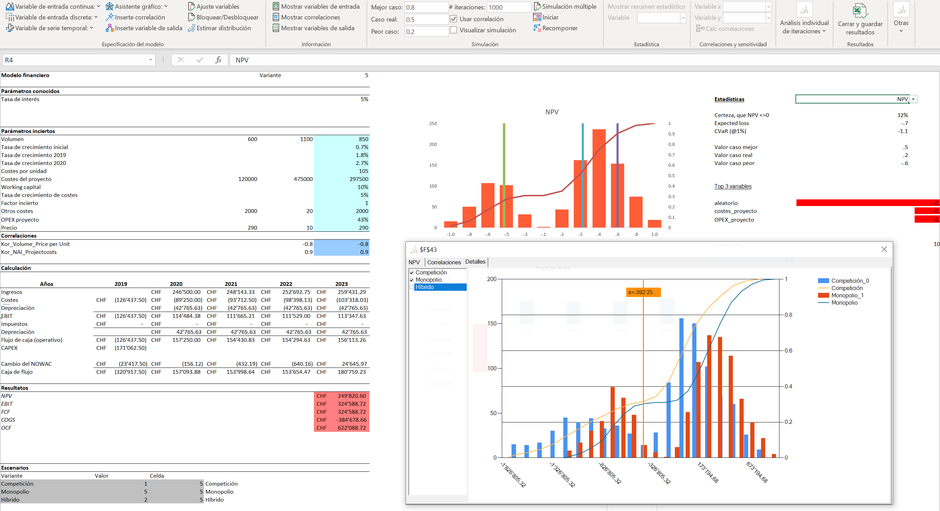Viewport: 940px width, 511px height.
Task: Uncheck Monopolio series checkbox
Action: (x=412, y=280)
